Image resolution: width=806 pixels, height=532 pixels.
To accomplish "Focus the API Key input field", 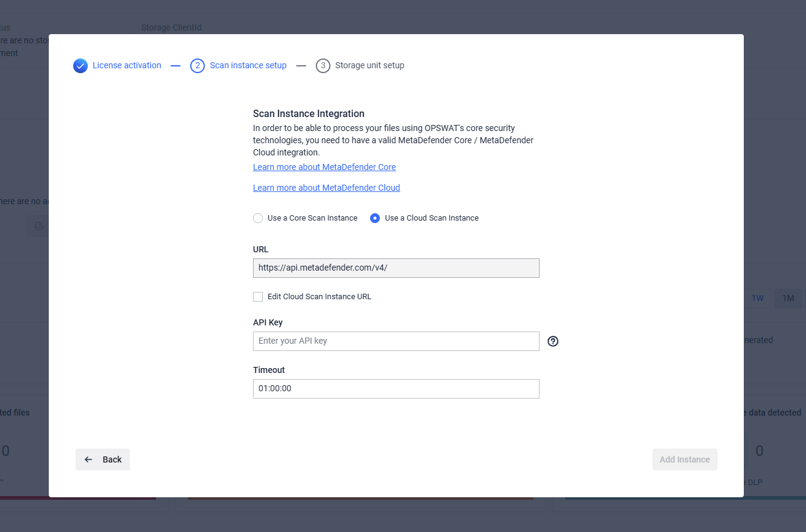I will point(396,341).
